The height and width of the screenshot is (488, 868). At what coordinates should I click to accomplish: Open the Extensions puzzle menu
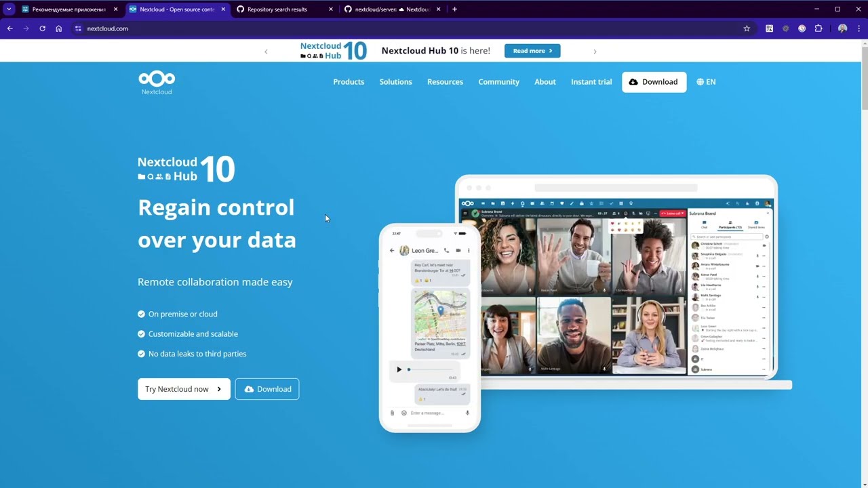click(818, 28)
